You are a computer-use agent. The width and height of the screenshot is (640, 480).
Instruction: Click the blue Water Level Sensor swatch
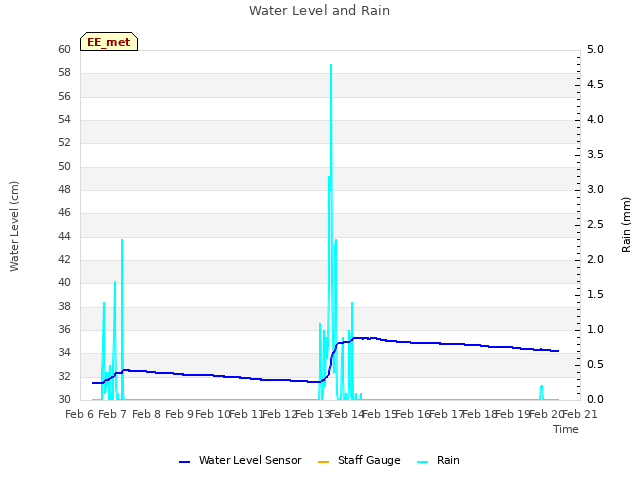coord(184,462)
